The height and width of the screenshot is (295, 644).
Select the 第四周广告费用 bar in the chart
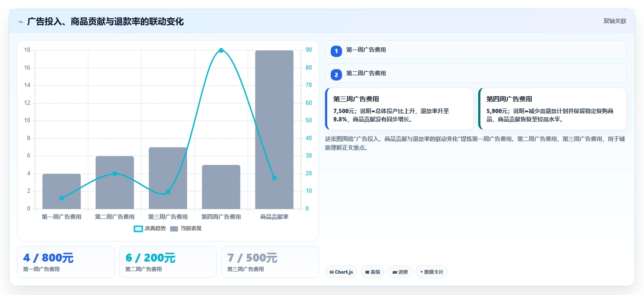[221, 187]
